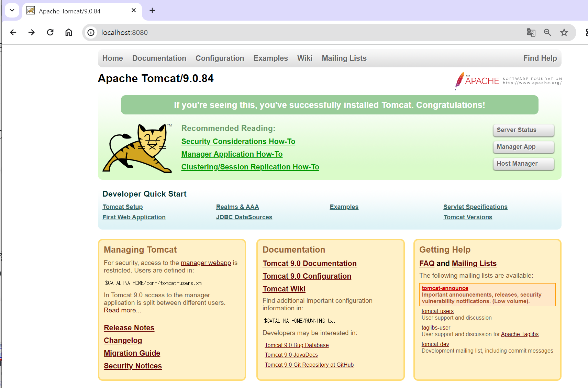588x388 pixels.
Task: Click the $CATALINA_HOME/RUNNING.txt path text
Action: coord(299,321)
